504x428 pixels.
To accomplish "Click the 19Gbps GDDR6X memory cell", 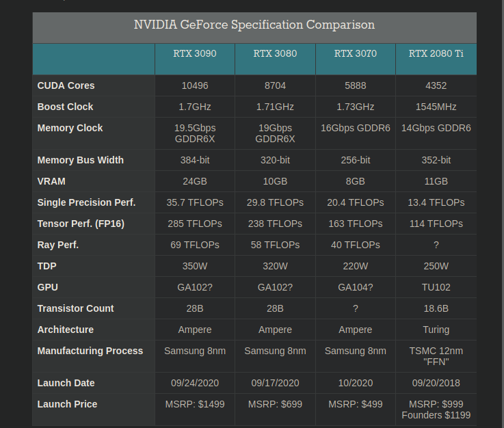I will pyautogui.click(x=275, y=133).
